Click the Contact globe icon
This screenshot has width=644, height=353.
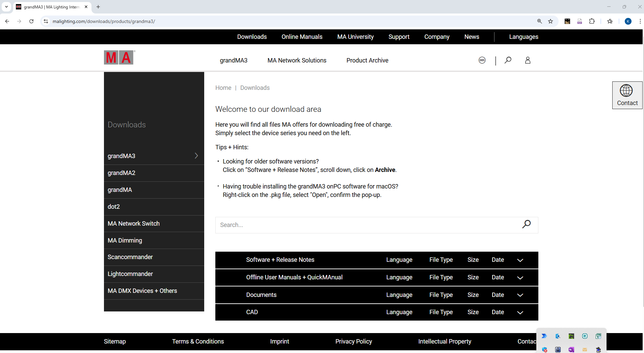click(626, 91)
